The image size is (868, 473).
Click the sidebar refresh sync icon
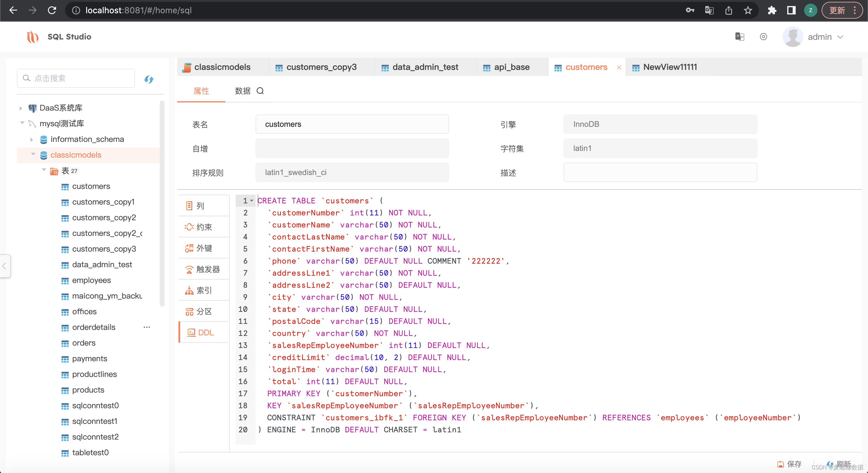149,79
